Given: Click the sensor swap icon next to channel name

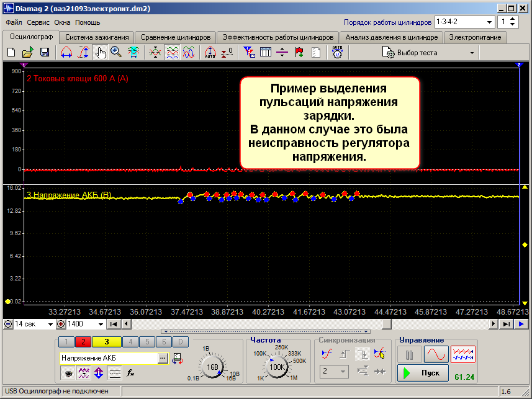Looking at the screenshot, I should (178, 358).
